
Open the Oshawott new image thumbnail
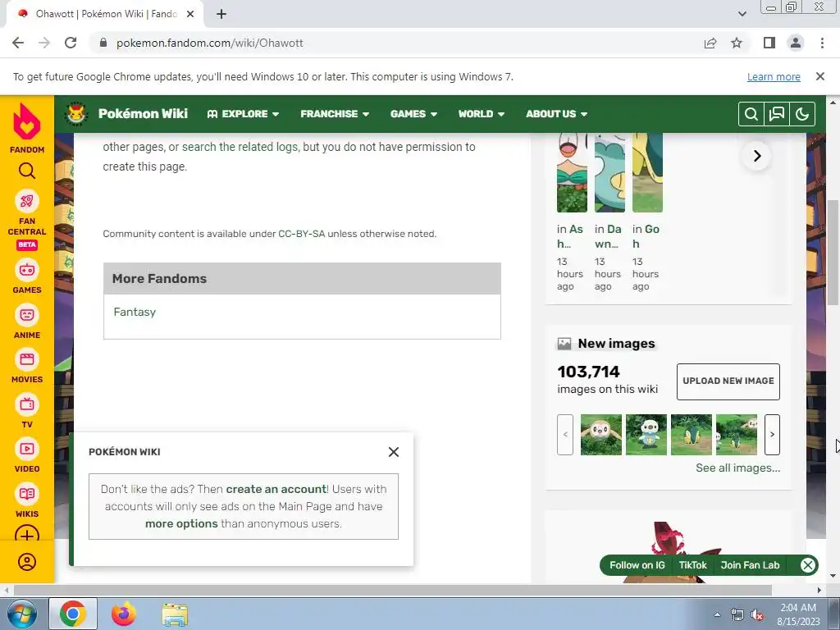pyautogui.click(x=646, y=435)
